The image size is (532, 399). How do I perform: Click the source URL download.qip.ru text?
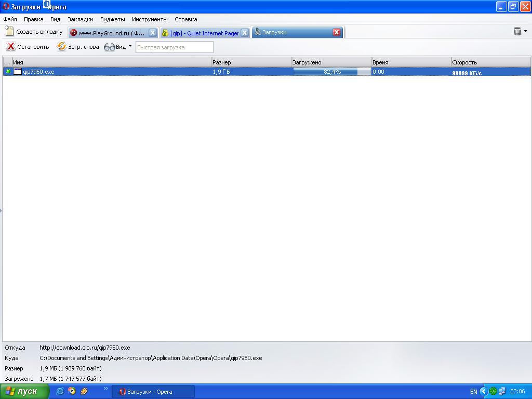coord(85,348)
